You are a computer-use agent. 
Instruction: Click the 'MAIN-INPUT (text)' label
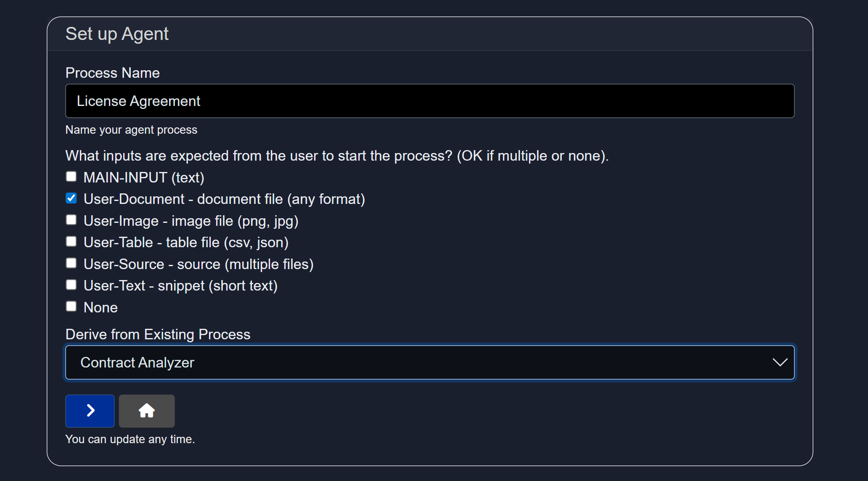[144, 178]
